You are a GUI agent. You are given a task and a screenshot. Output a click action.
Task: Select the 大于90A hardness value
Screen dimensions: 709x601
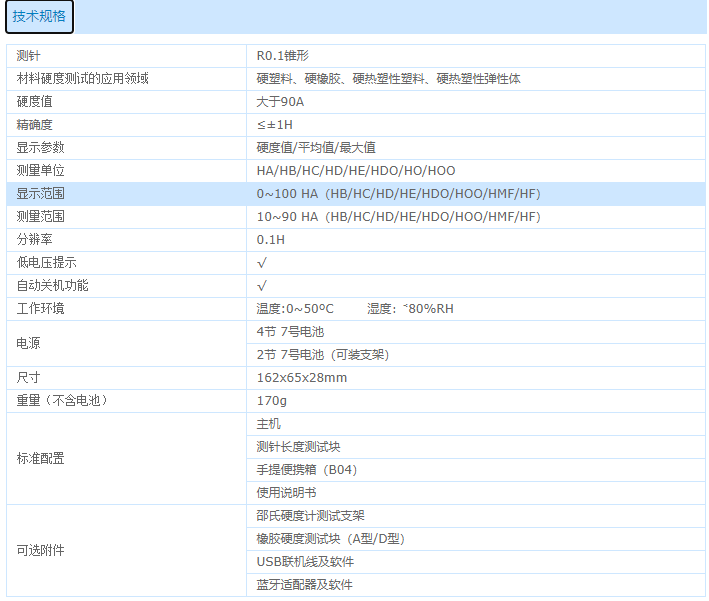click(280, 102)
